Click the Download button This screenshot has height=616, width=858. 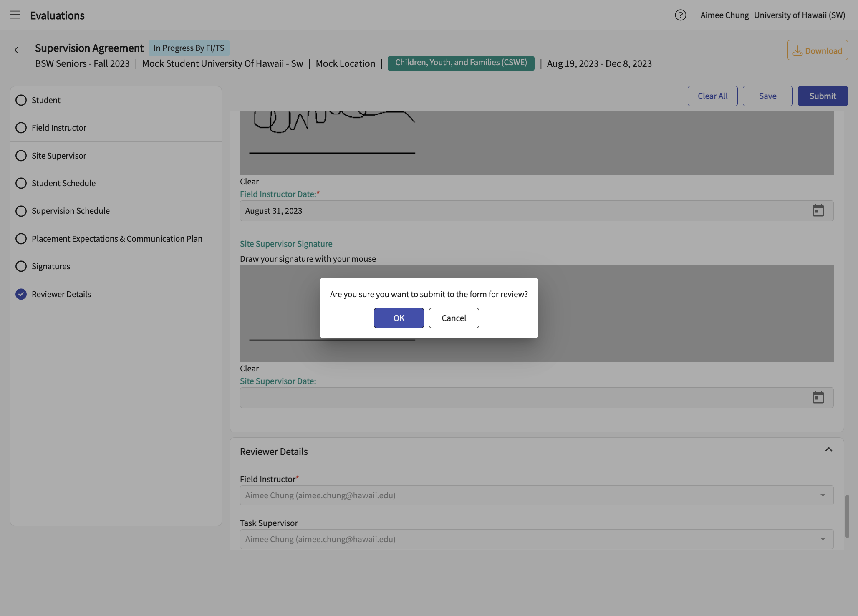click(817, 50)
